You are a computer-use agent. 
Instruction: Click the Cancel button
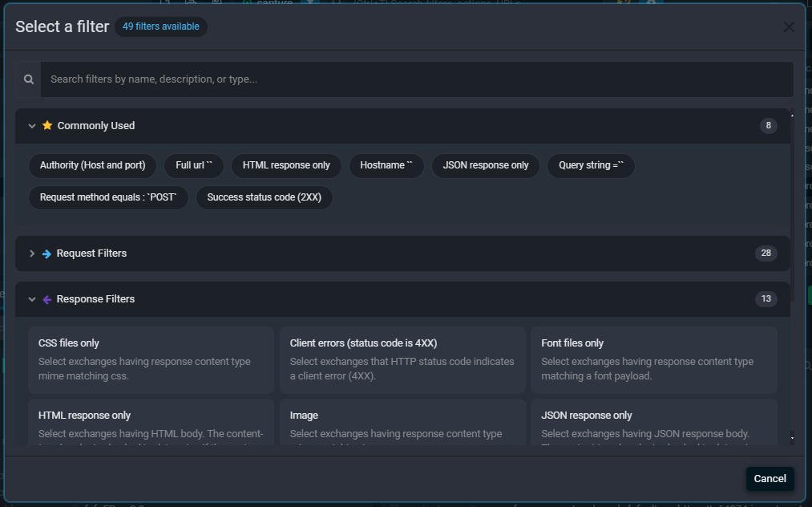click(x=770, y=478)
